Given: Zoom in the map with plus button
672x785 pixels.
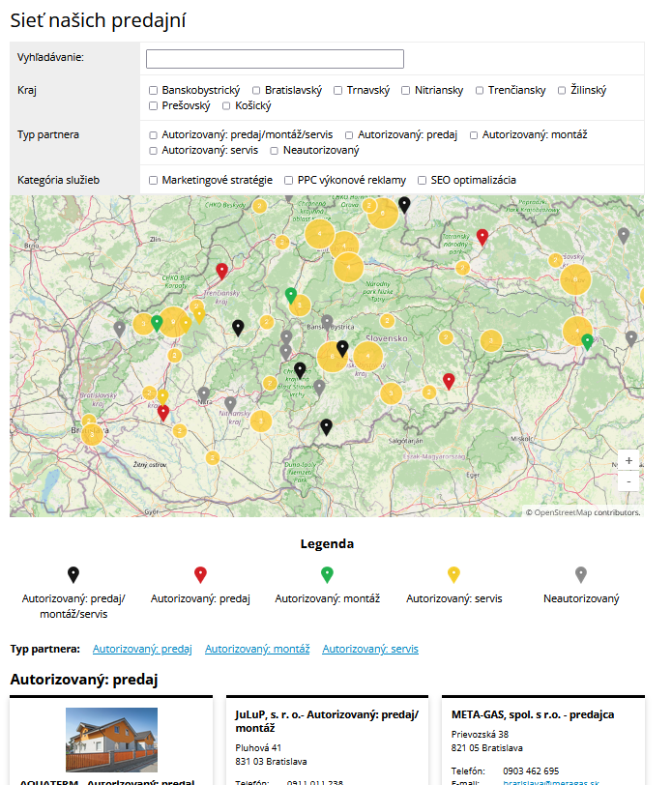Looking at the screenshot, I should 628,460.
